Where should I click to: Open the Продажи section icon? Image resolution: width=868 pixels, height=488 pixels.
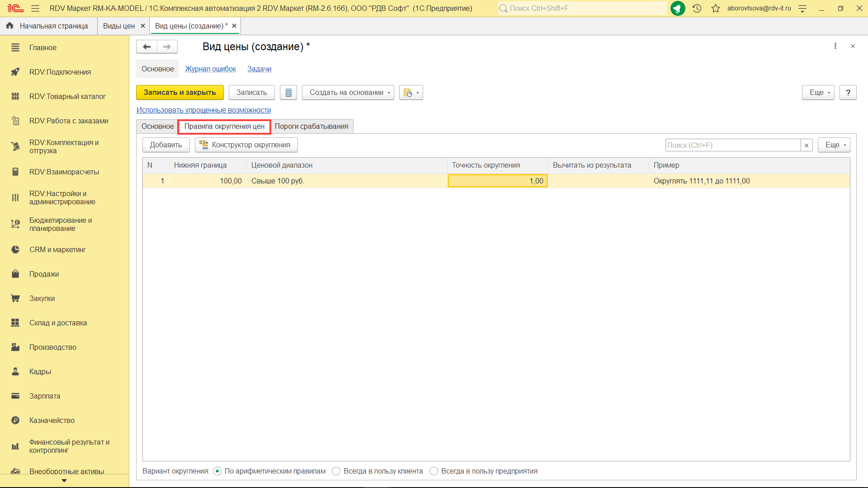click(x=15, y=274)
